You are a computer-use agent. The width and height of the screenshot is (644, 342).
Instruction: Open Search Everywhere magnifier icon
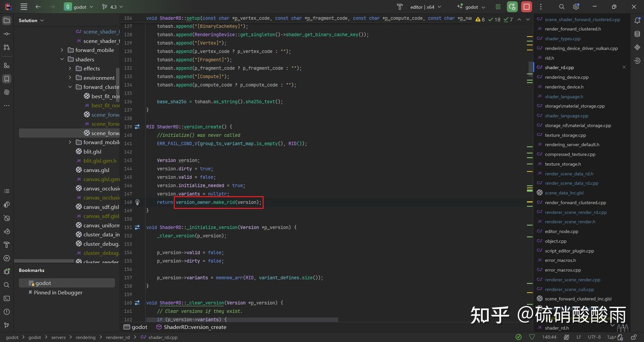point(561,7)
